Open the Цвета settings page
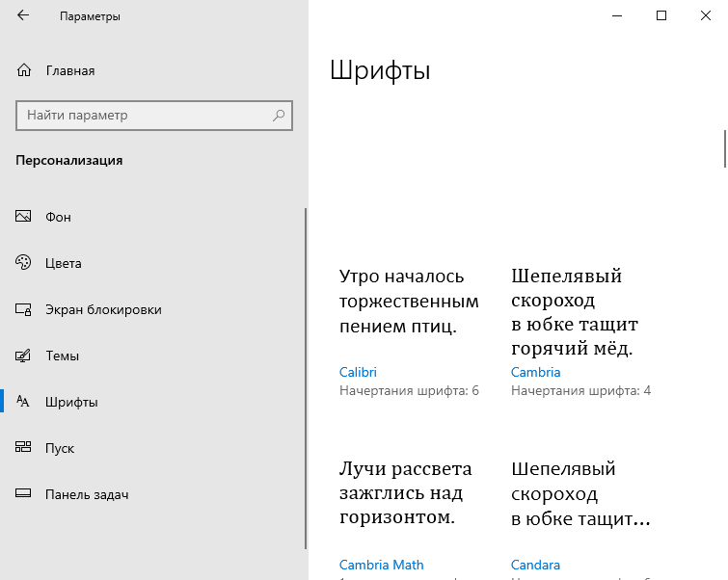Image resolution: width=728 pixels, height=580 pixels. click(153, 263)
